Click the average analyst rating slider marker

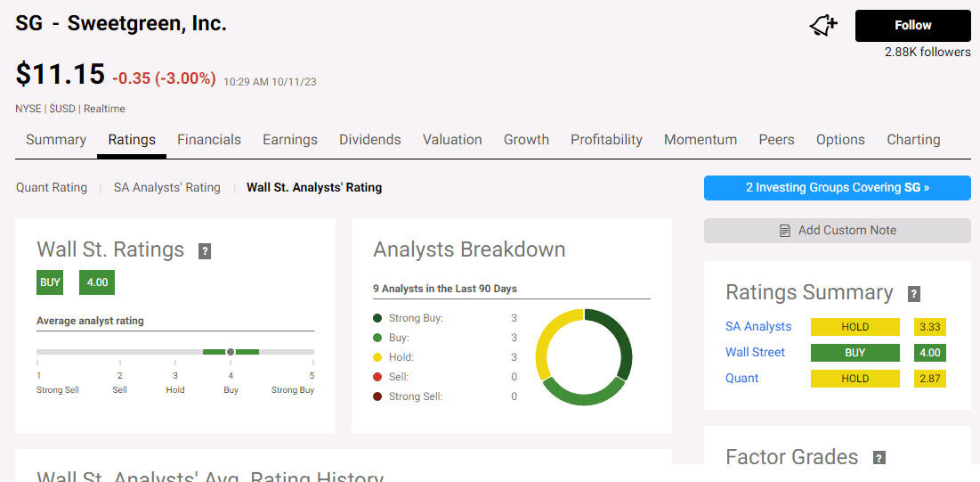click(x=231, y=352)
